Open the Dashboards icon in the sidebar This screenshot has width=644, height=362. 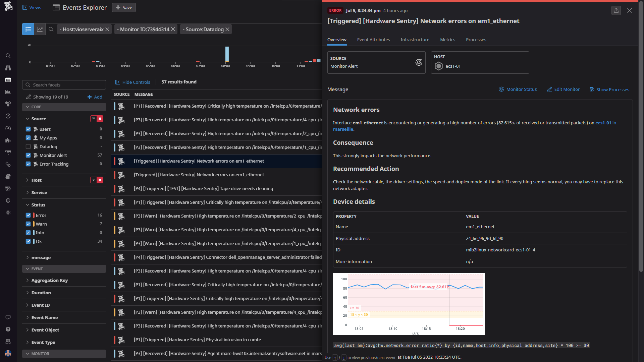pos(8,80)
